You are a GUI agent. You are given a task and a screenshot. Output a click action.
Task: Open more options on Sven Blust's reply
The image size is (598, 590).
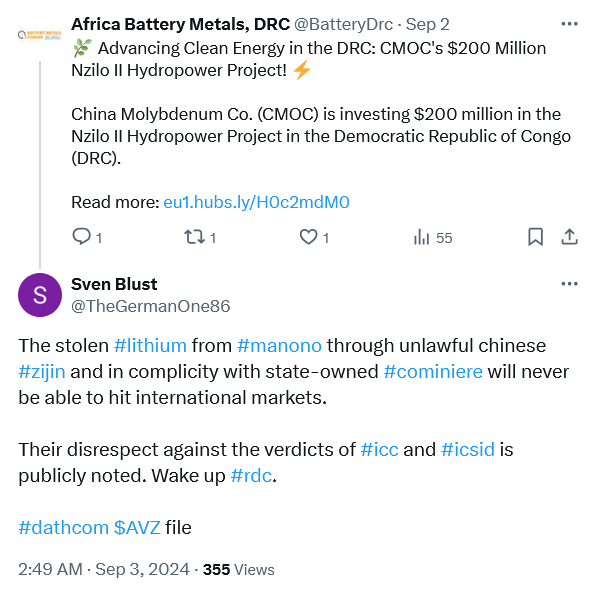(x=569, y=284)
